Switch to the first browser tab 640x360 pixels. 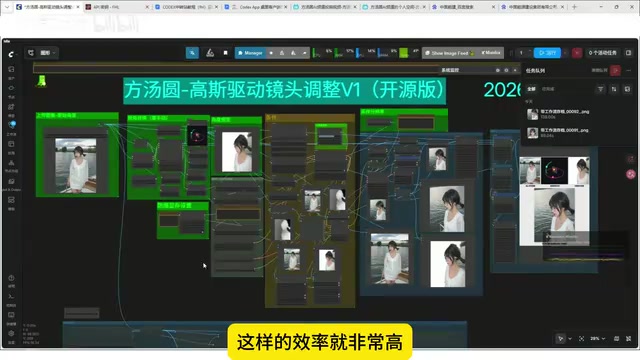(x=47, y=7)
